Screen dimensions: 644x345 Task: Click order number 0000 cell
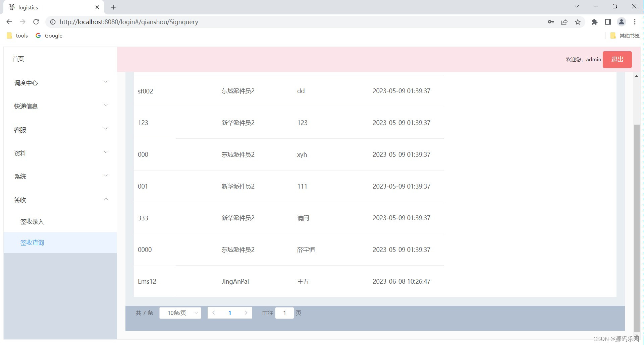(x=145, y=250)
